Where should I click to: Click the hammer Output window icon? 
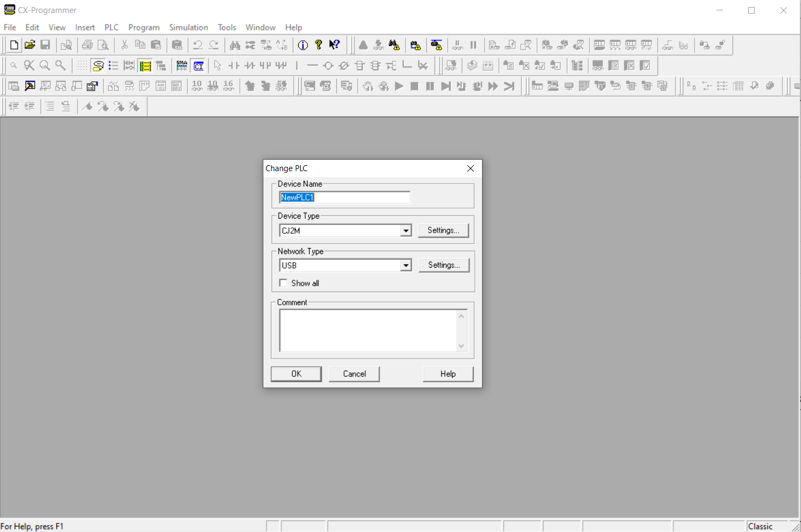(x=30, y=86)
